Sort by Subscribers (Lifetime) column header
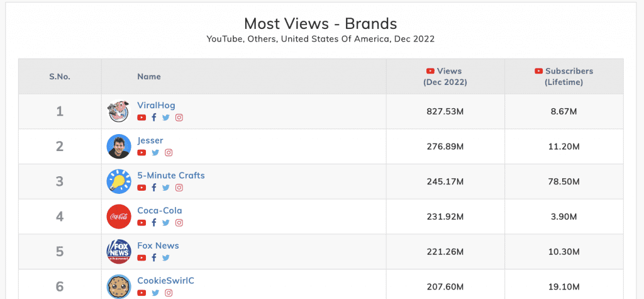Image resolution: width=644 pixels, height=299 pixels. tap(564, 77)
